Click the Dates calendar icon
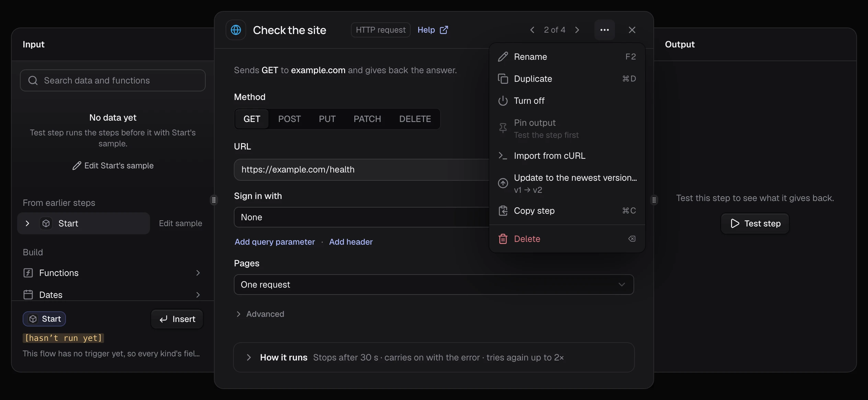 [x=28, y=295]
